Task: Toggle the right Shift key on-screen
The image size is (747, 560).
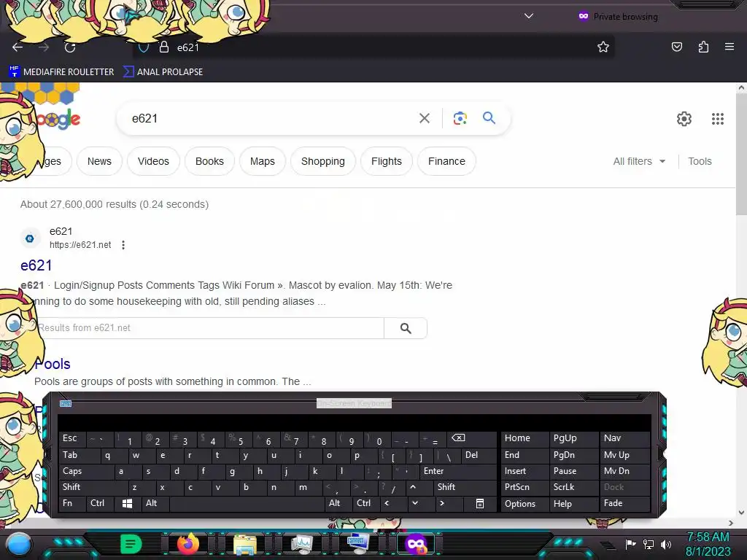Action: pyautogui.click(x=465, y=487)
